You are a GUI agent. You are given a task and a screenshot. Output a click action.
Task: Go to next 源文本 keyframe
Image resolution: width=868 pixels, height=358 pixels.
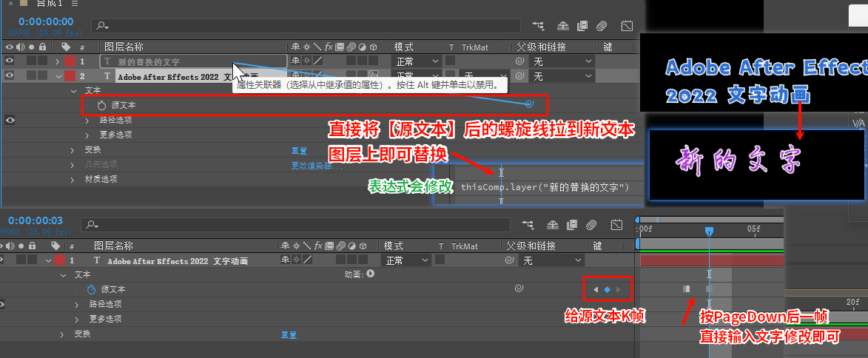point(619,289)
